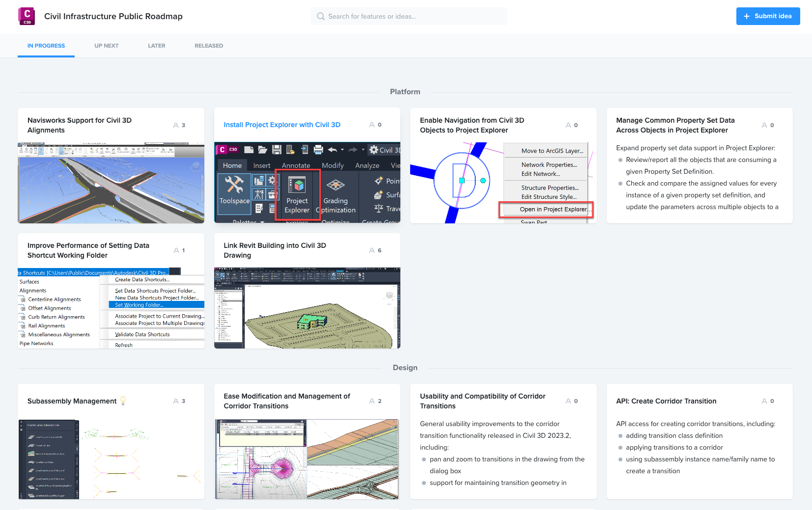
Task: Click the voter icon on the Navisworks Support card
Action: pyautogui.click(x=176, y=125)
